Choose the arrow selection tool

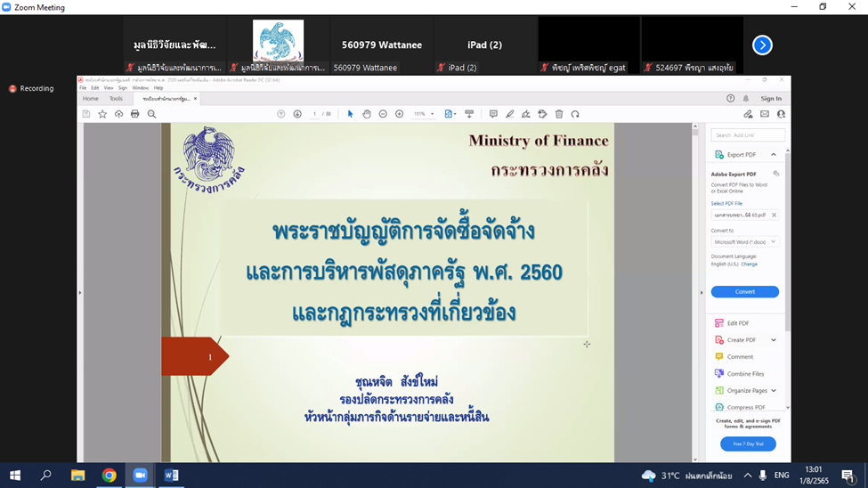coord(350,114)
